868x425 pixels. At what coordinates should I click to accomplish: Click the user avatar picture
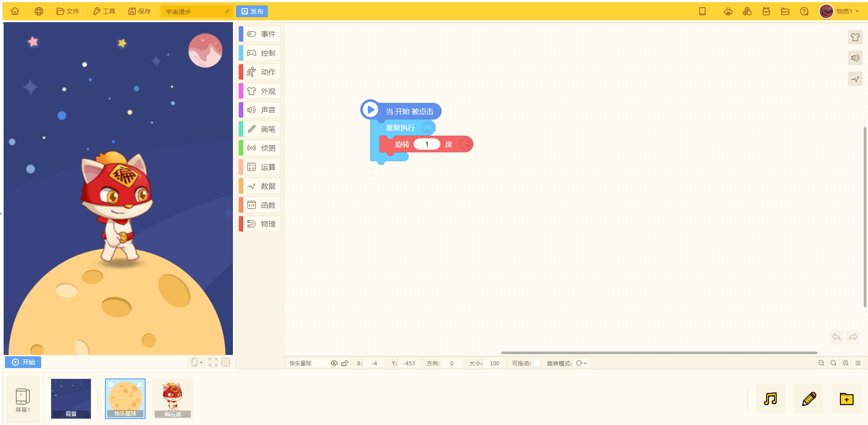[826, 11]
